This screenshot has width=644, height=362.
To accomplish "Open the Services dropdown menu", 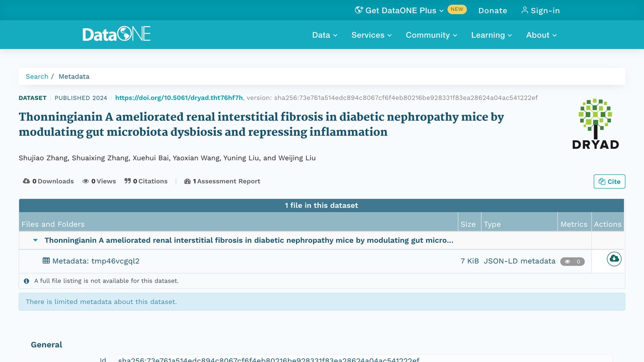I will pos(371,35).
